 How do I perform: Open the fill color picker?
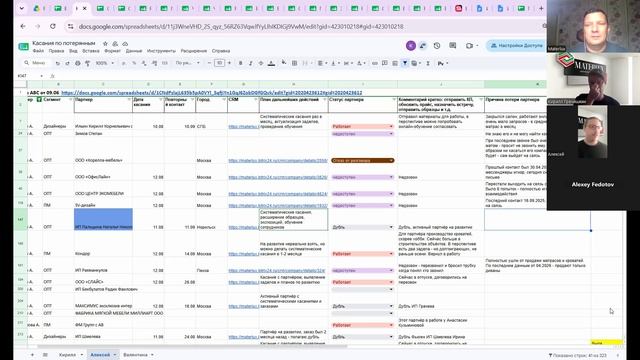[x=284, y=63]
